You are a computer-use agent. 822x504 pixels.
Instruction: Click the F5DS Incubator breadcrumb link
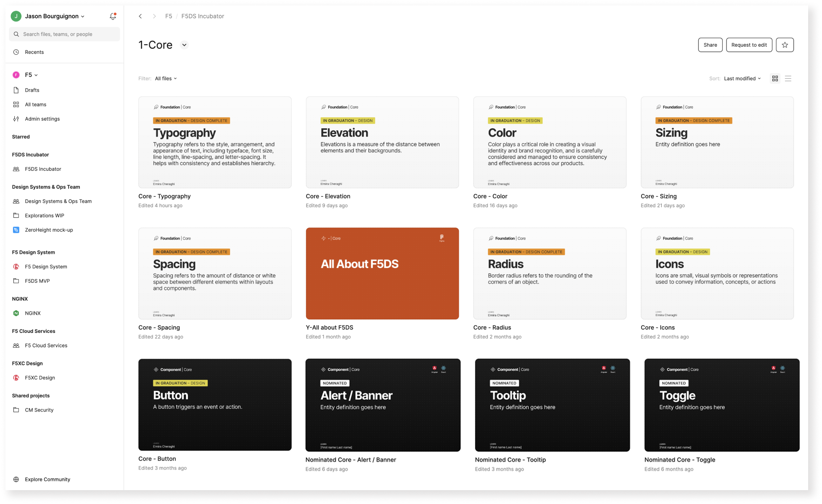[203, 16]
